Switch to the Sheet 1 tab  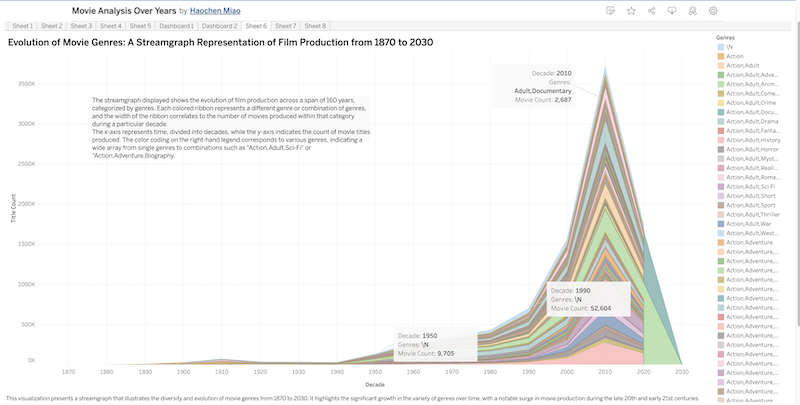[x=22, y=25]
